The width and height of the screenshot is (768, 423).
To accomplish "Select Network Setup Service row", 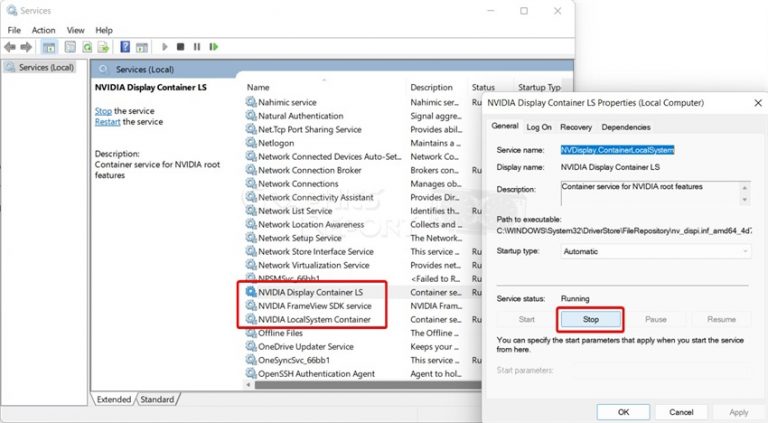I will (300, 237).
